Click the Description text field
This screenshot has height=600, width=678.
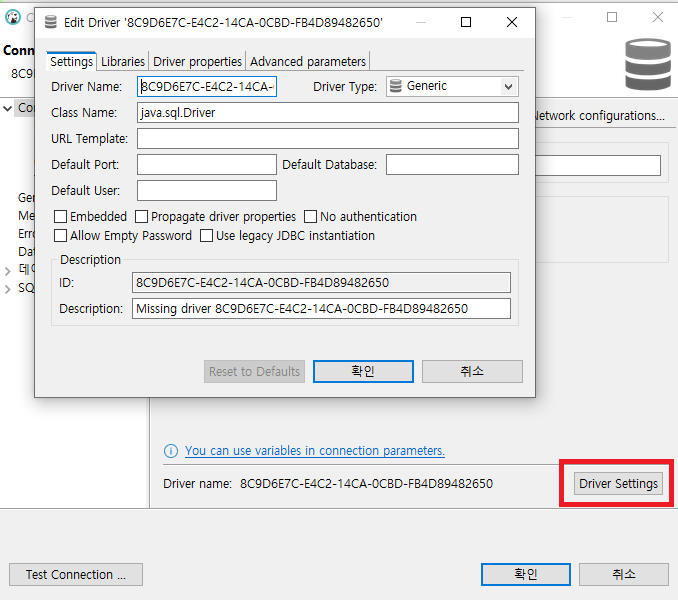pos(321,309)
